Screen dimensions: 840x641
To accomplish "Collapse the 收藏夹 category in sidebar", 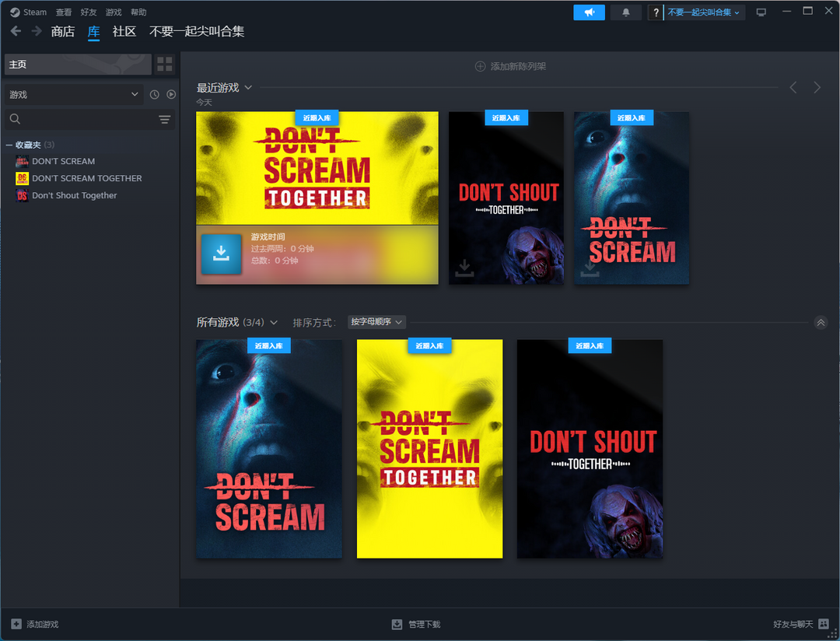I will pos(9,145).
